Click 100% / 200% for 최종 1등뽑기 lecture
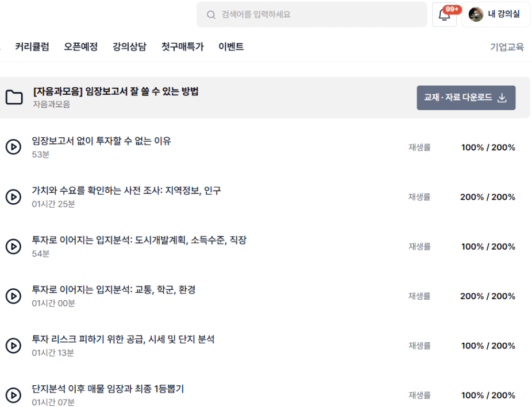 488,395
